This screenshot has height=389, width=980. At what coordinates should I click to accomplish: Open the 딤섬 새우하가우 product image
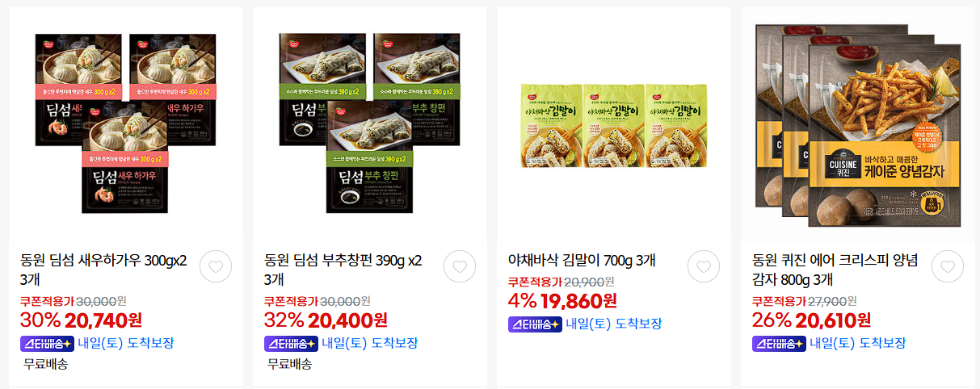(125, 123)
